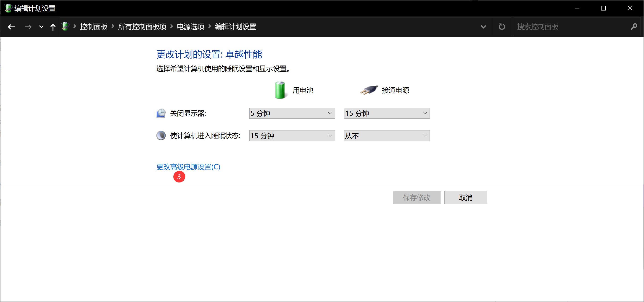Click the forward navigation arrow

[28, 27]
